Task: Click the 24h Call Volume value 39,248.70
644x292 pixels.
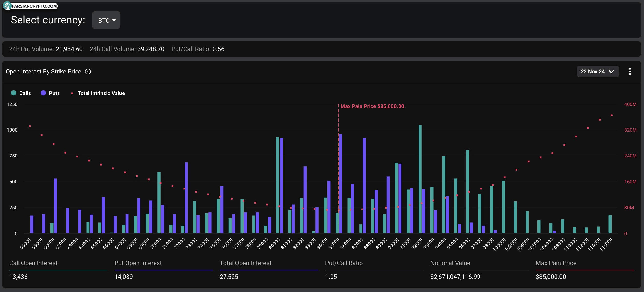Action: [x=151, y=49]
